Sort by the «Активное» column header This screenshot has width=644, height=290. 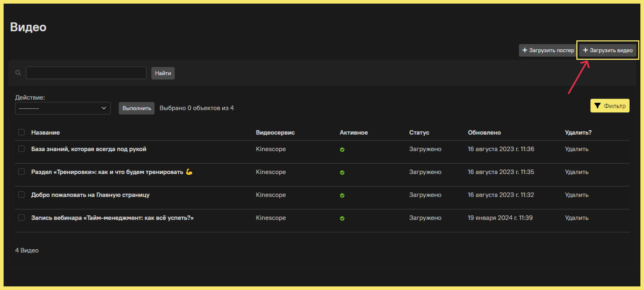click(354, 133)
